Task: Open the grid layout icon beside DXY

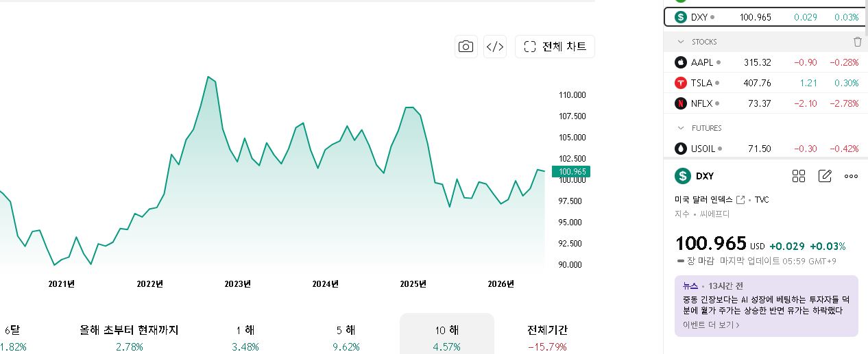Action: [799, 176]
